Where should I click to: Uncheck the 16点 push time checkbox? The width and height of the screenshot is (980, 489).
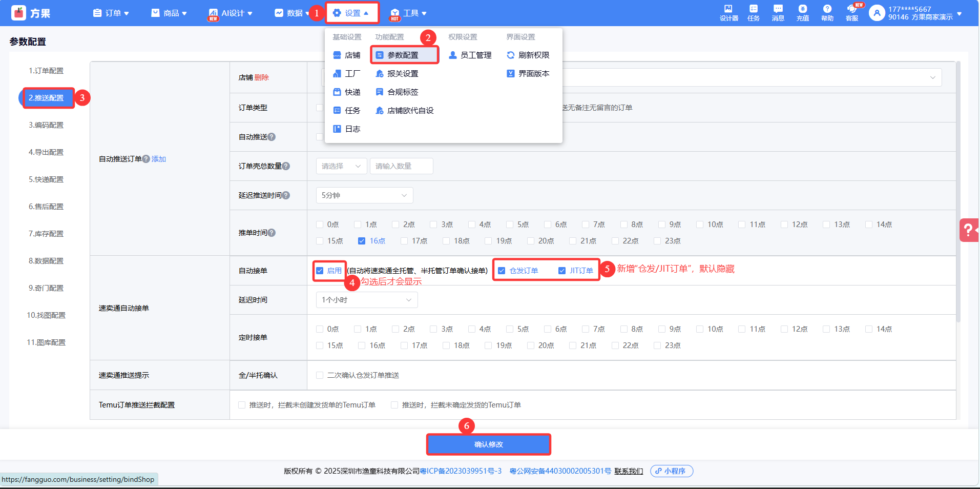pyautogui.click(x=362, y=241)
